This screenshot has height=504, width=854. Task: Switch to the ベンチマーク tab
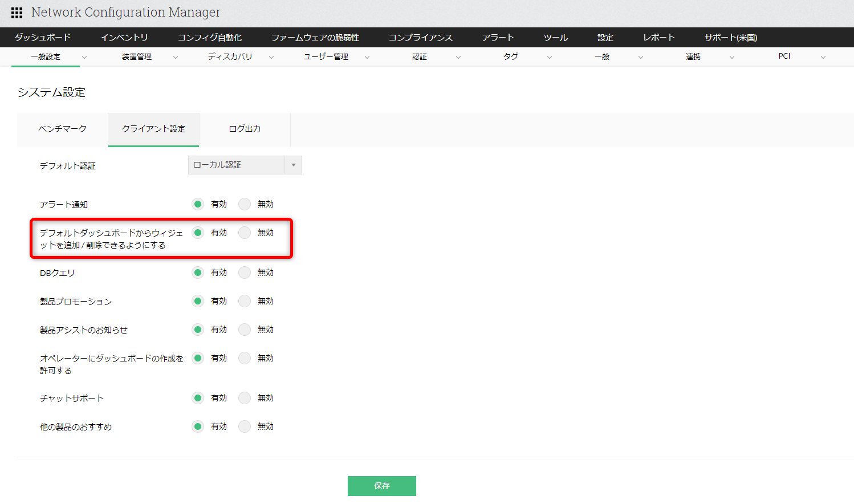click(63, 129)
